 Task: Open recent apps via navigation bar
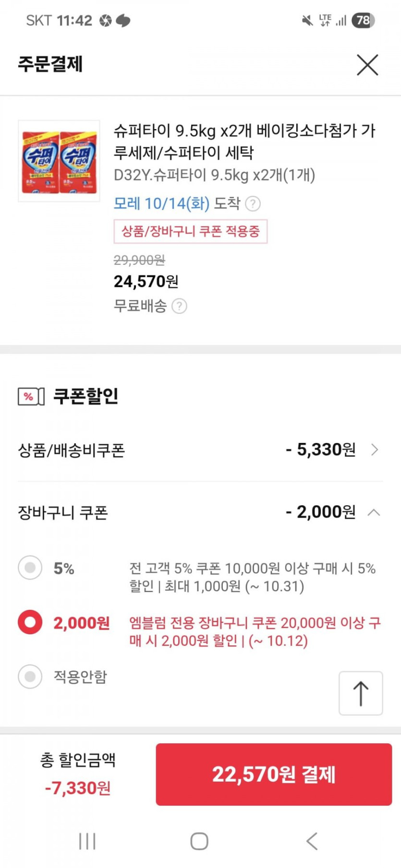point(87,841)
